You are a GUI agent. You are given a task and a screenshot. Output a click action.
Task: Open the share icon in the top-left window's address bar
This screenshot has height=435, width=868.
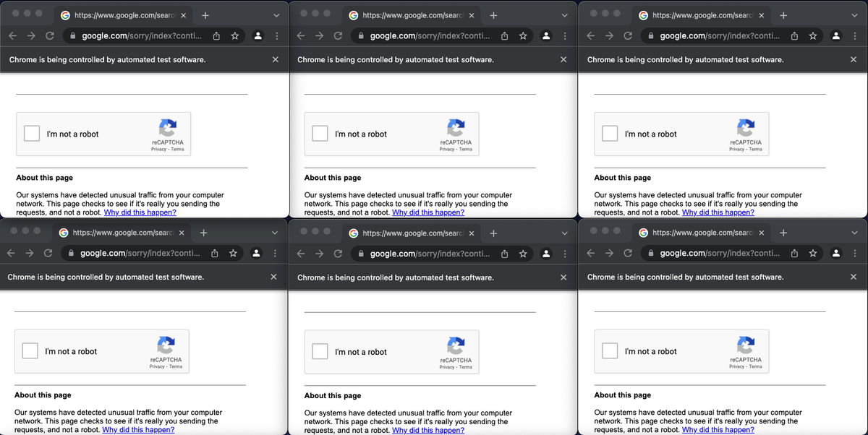coord(216,35)
